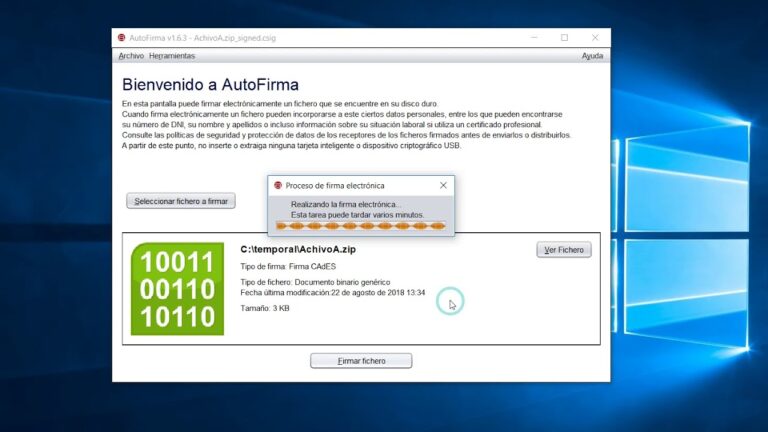Click 'Esta tarea puede tardar varios minutos' text

pos(358,215)
